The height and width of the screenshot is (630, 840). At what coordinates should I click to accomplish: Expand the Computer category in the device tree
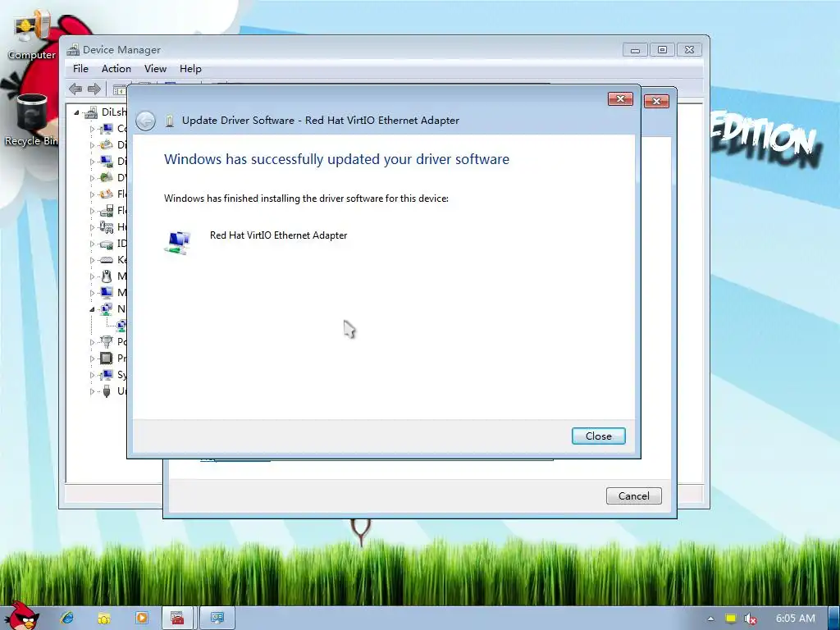tap(92, 129)
